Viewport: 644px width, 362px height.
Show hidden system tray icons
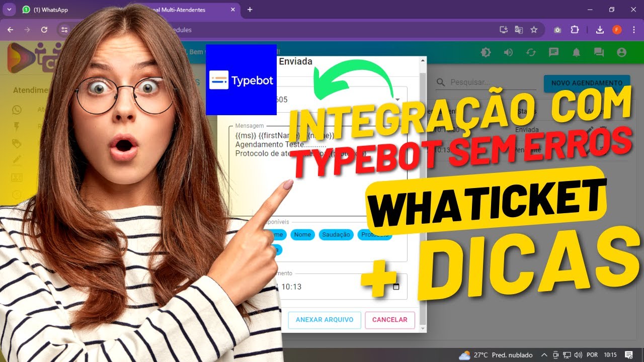click(x=545, y=355)
